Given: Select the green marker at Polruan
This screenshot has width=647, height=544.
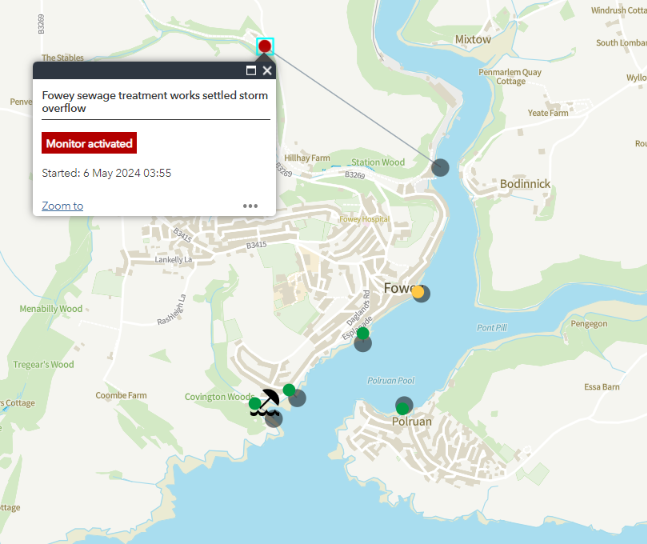Looking at the screenshot, I should tap(402, 409).
